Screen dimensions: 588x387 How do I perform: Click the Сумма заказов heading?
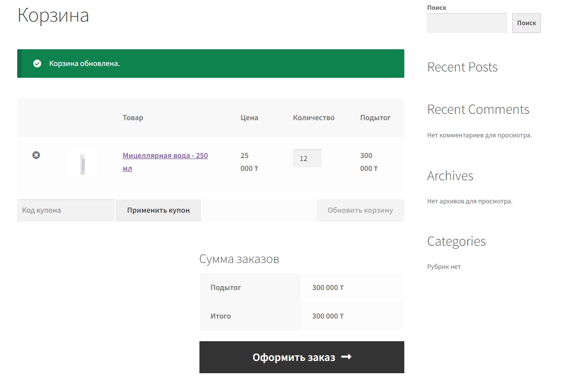(x=239, y=259)
